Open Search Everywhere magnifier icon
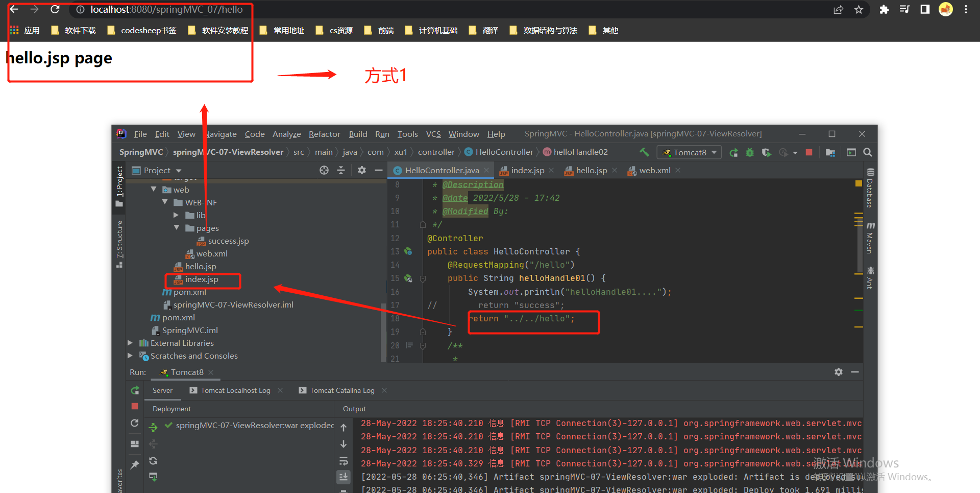 pyautogui.click(x=867, y=152)
